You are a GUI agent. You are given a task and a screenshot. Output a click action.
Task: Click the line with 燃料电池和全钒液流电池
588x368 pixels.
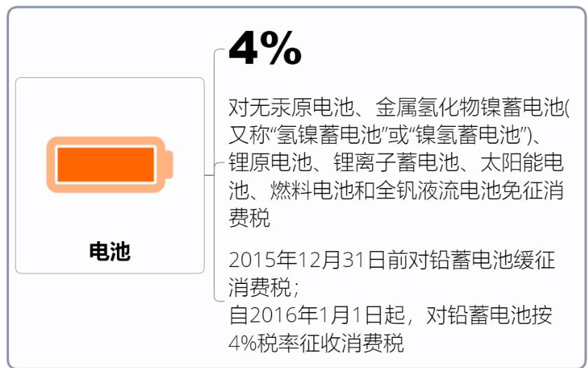396,190
